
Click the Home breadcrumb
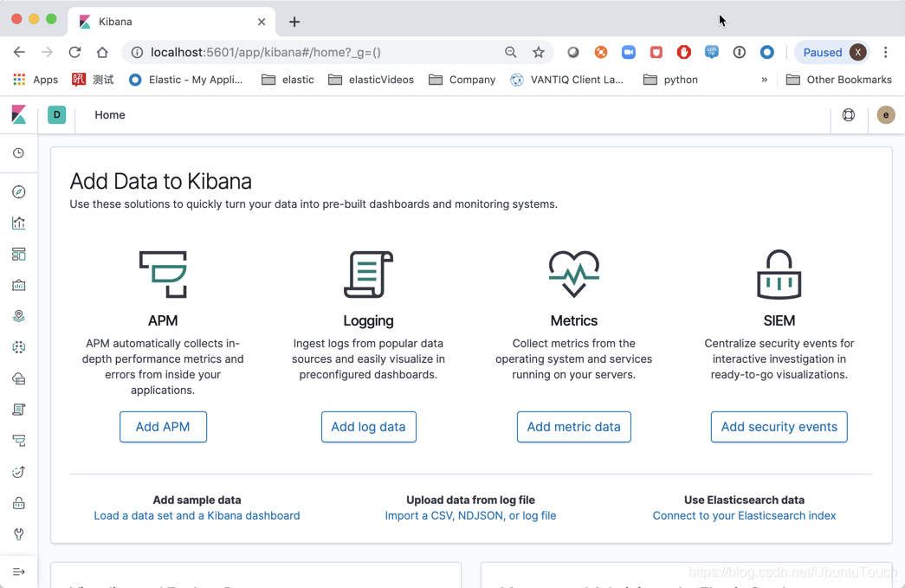click(110, 115)
